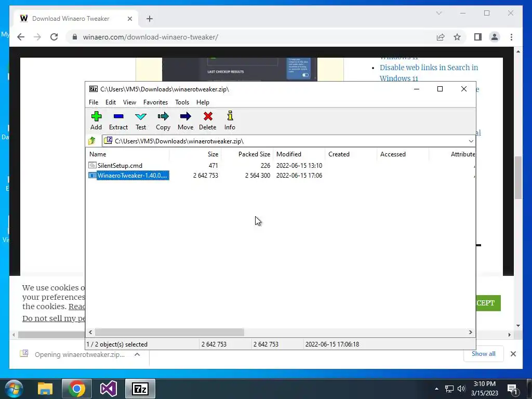Open the File menu in 7-Zip
The width and height of the screenshot is (532, 399).
(x=94, y=102)
